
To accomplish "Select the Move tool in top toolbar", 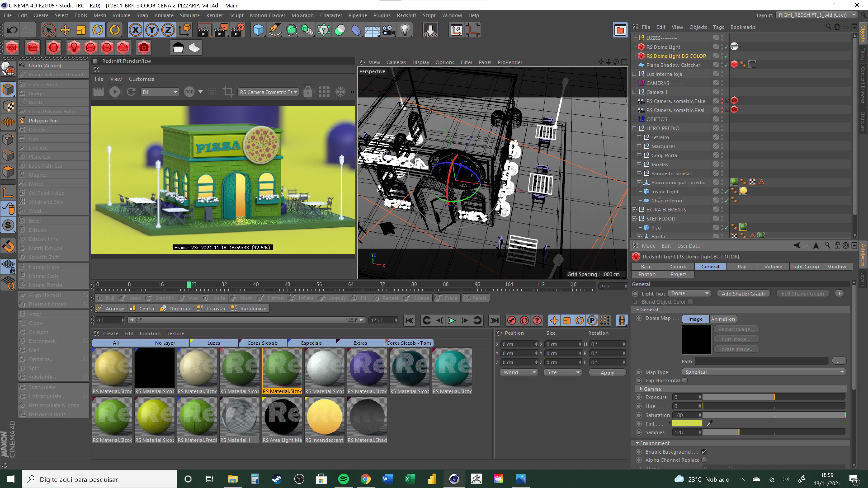I will click(x=65, y=30).
